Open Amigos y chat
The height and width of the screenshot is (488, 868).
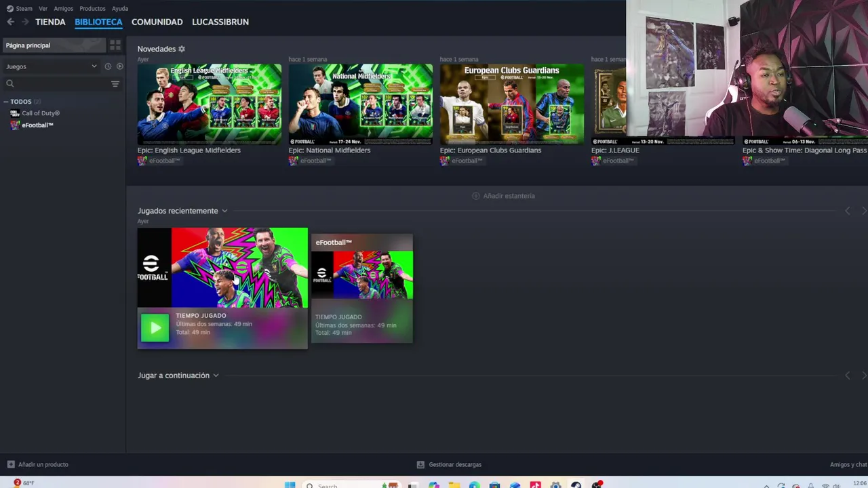pyautogui.click(x=848, y=464)
